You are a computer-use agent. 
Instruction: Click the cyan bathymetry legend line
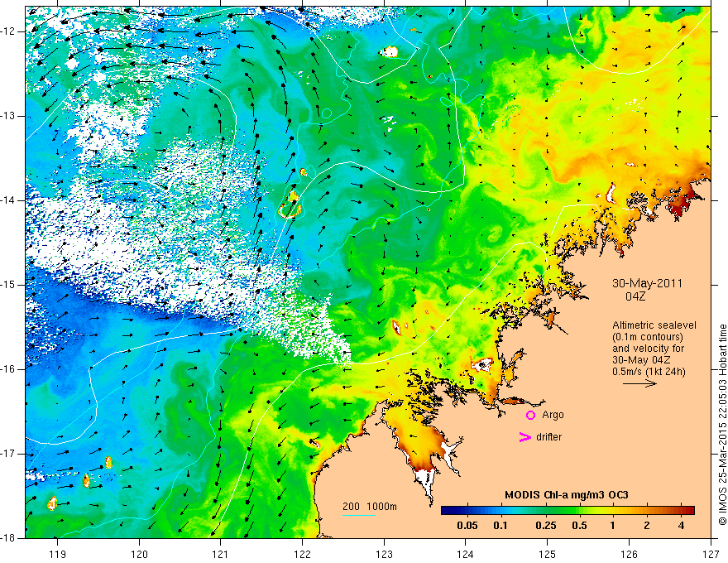click(x=359, y=515)
